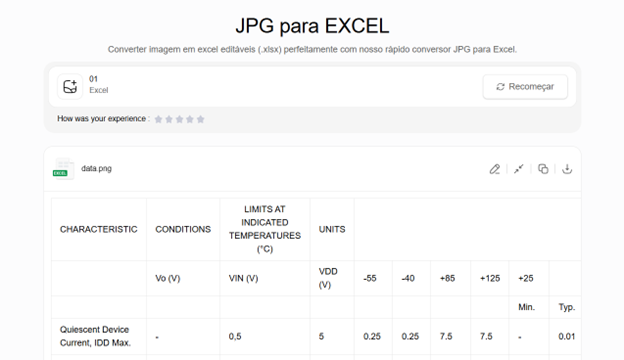Select the 5 value in VDD column
This screenshot has width=624, height=360.
pyautogui.click(x=332, y=337)
